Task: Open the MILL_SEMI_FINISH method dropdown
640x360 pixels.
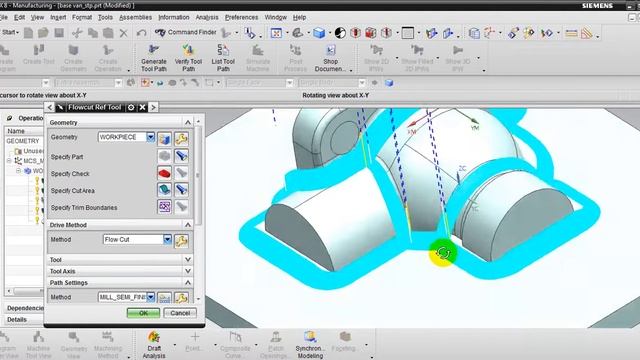Action: tap(151, 297)
